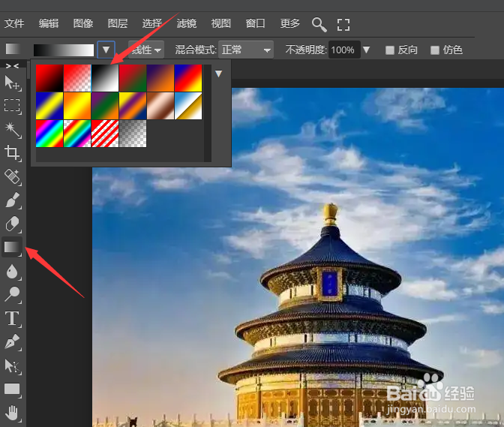Choose the chrome sky gradient preset
This screenshot has height=427, width=504.
pyautogui.click(x=188, y=106)
